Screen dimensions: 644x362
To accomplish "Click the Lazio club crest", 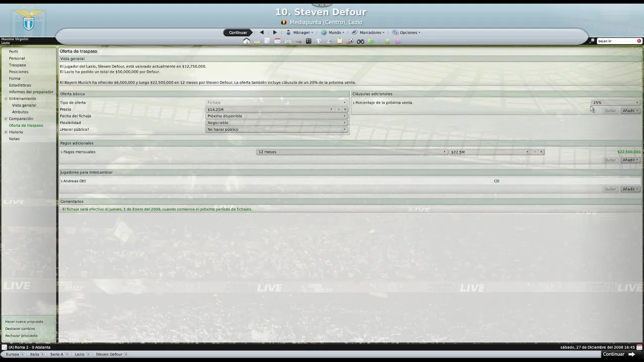I will pyautogui.click(x=29, y=20).
